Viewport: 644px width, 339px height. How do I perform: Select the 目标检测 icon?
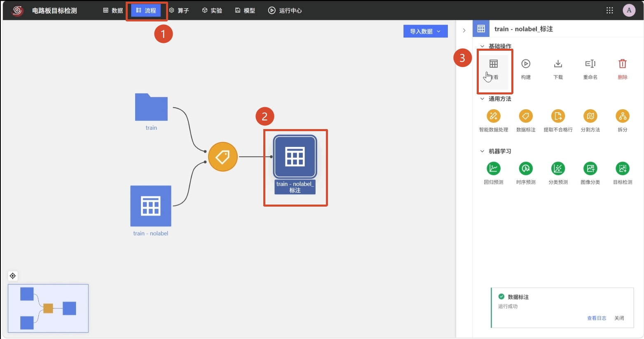[x=623, y=169]
